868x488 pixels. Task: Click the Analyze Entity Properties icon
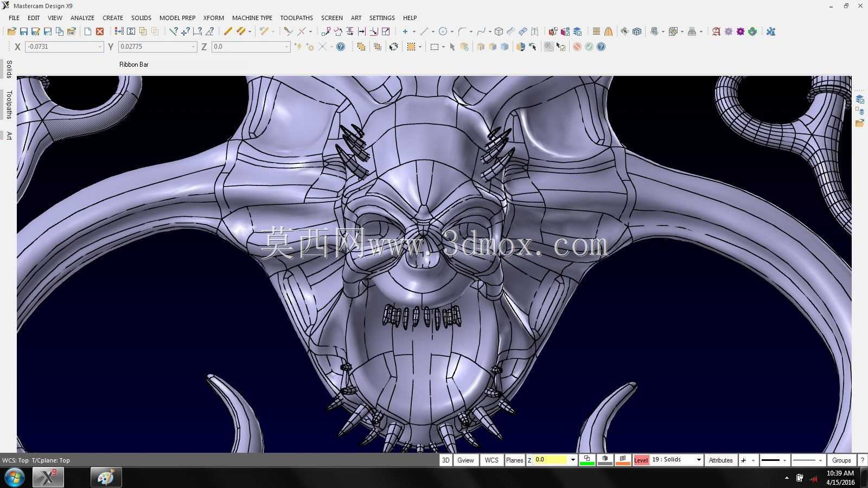(x=173, y=31)
